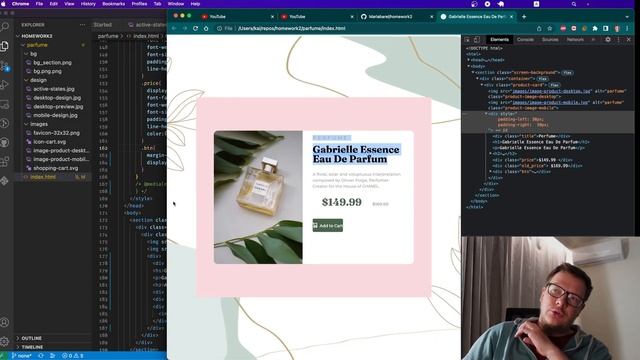Open a new Chrome tab

(x=524, y=17)
